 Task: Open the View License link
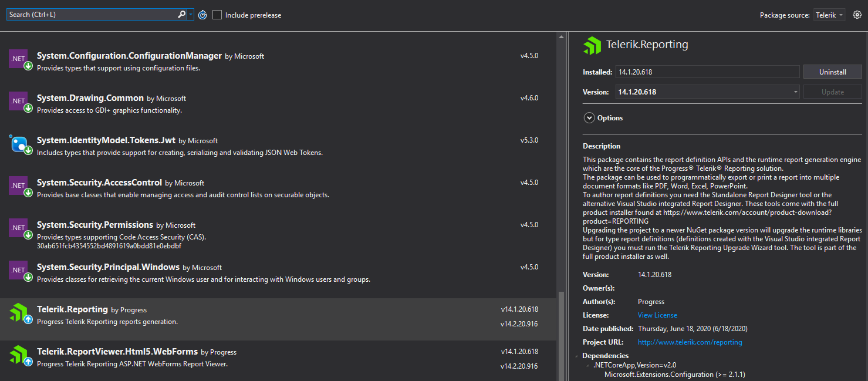[x=657, y=315]
